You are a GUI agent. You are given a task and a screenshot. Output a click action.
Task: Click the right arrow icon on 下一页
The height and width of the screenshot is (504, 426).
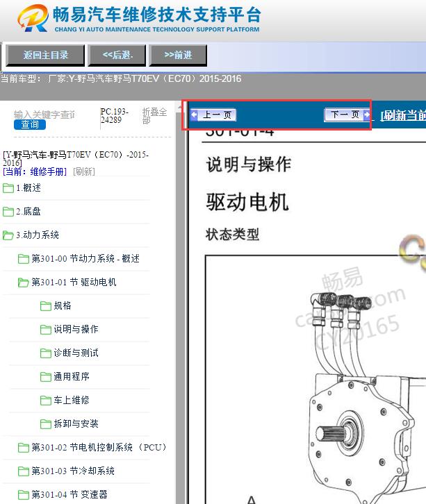(366, 115)
